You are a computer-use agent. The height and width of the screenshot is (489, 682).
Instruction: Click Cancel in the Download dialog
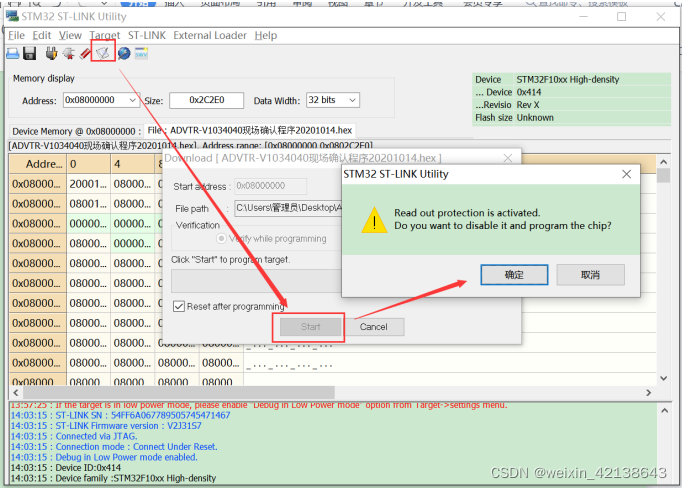tap(374, 327)
